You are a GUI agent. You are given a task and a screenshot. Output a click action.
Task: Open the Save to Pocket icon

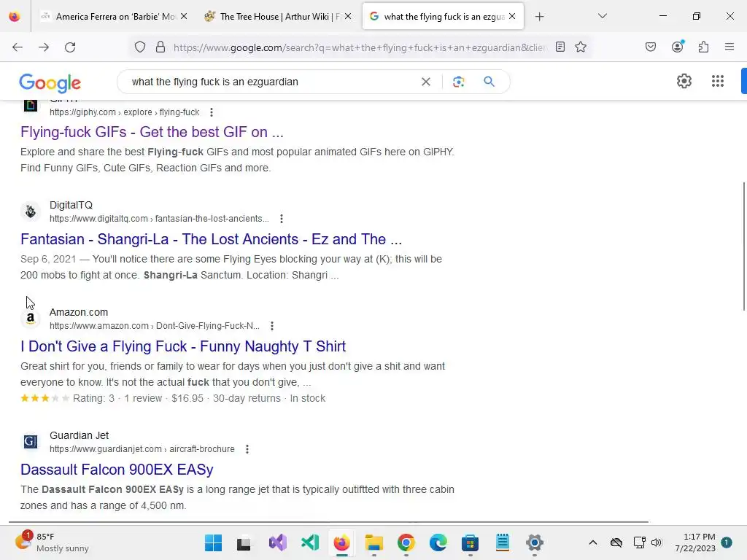[x=651, y=47]
